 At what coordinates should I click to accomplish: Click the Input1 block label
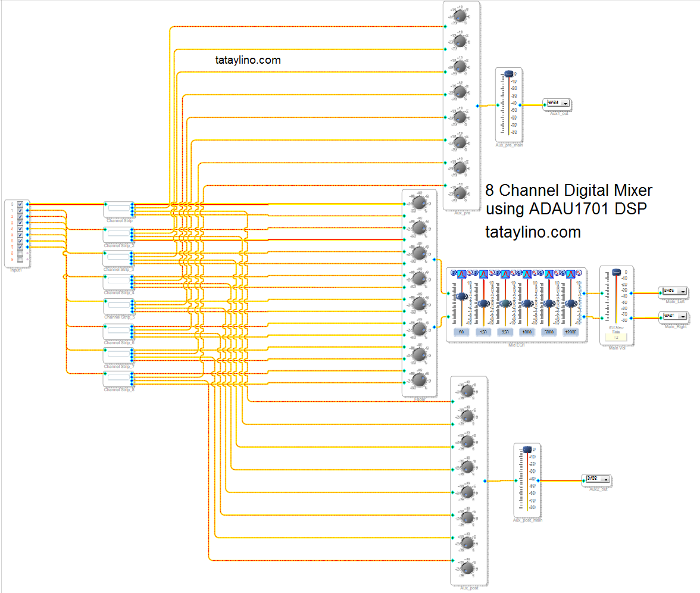click(16, 270)
